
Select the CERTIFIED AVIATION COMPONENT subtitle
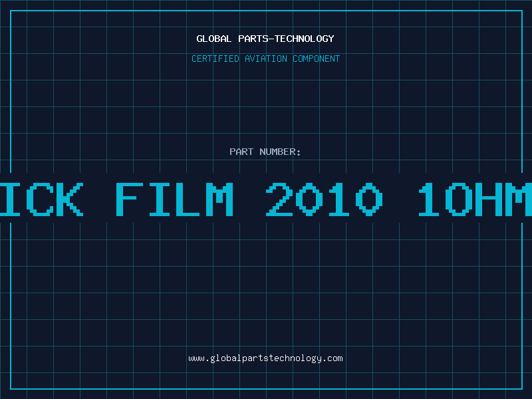[265, 59]
